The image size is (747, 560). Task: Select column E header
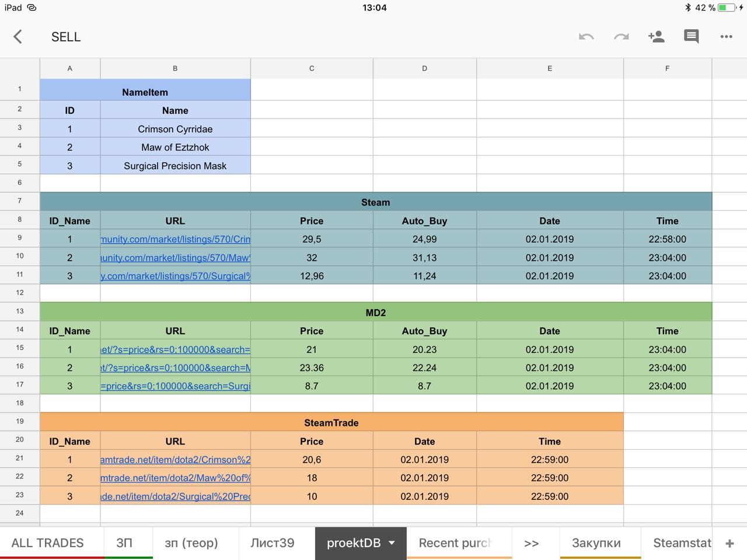point(550,68)
